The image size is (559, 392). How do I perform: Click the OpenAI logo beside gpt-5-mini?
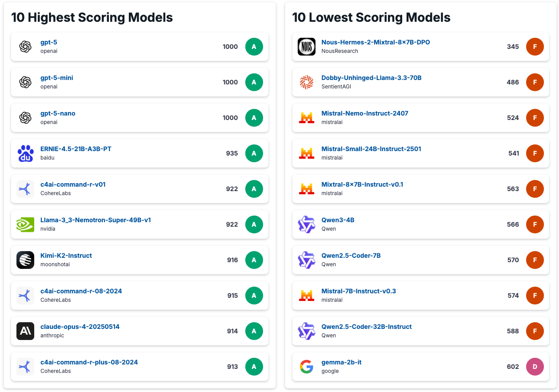pos(25,82)
